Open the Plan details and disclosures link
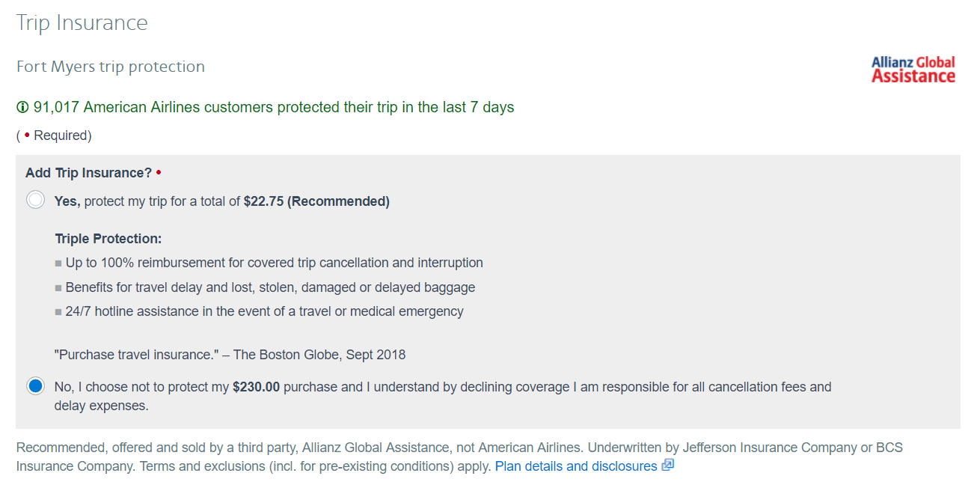The width and height of the screenshot is (980, 488). click(x=576, y=466)
